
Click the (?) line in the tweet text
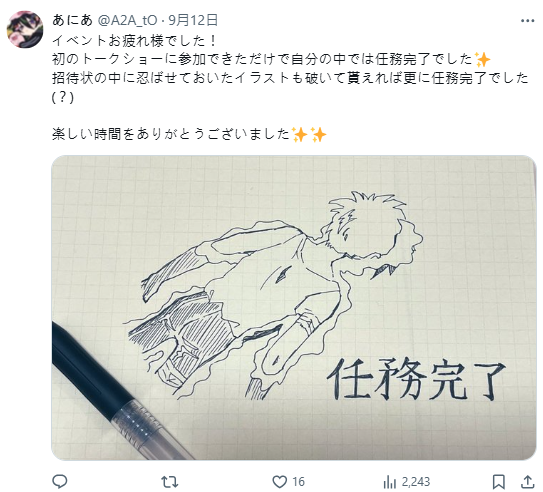tap(63, 98)
